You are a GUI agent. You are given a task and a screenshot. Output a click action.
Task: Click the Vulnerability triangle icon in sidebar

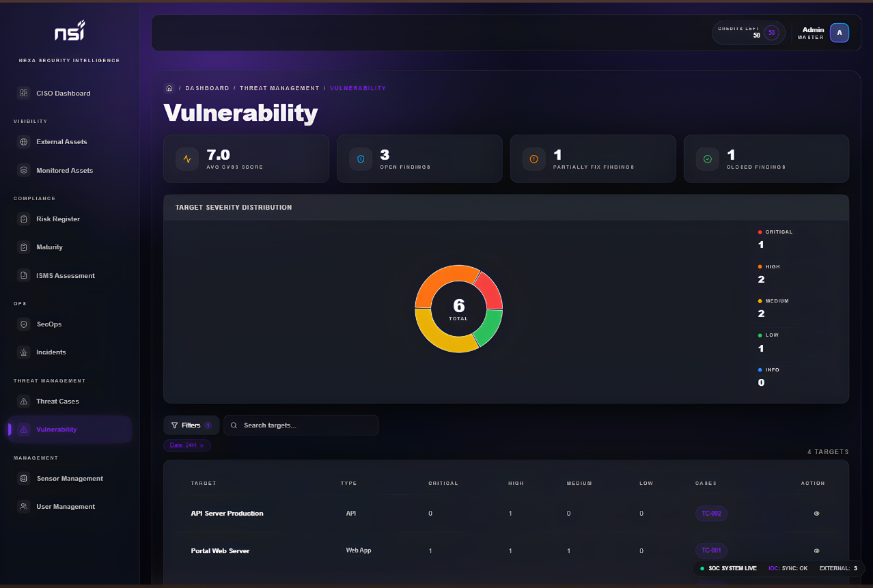tap(24, 430)
